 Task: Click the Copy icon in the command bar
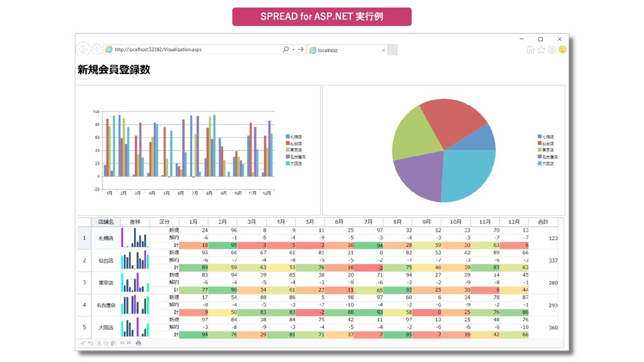106,343
